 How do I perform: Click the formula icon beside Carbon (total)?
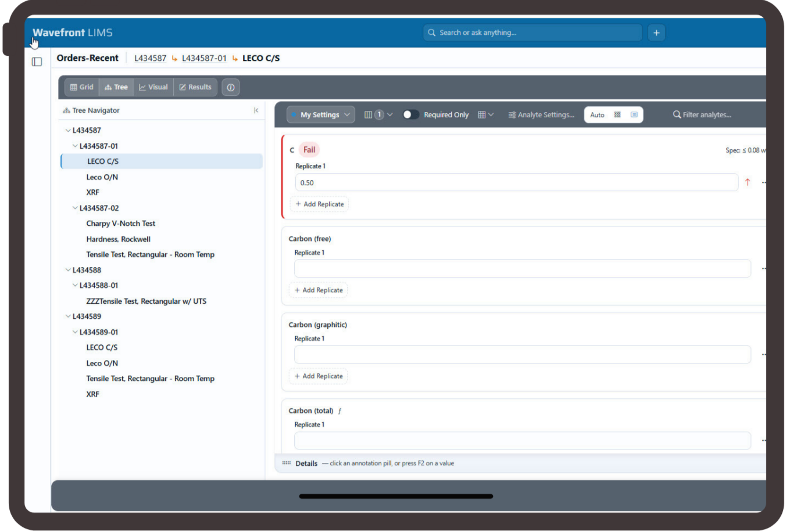[x=339, y=411]
